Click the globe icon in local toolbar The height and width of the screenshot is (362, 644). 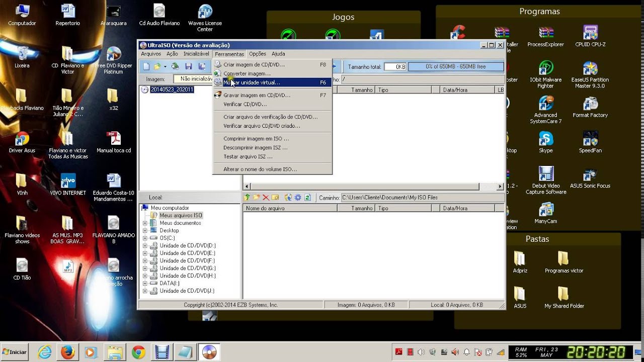tap(288, 198)
